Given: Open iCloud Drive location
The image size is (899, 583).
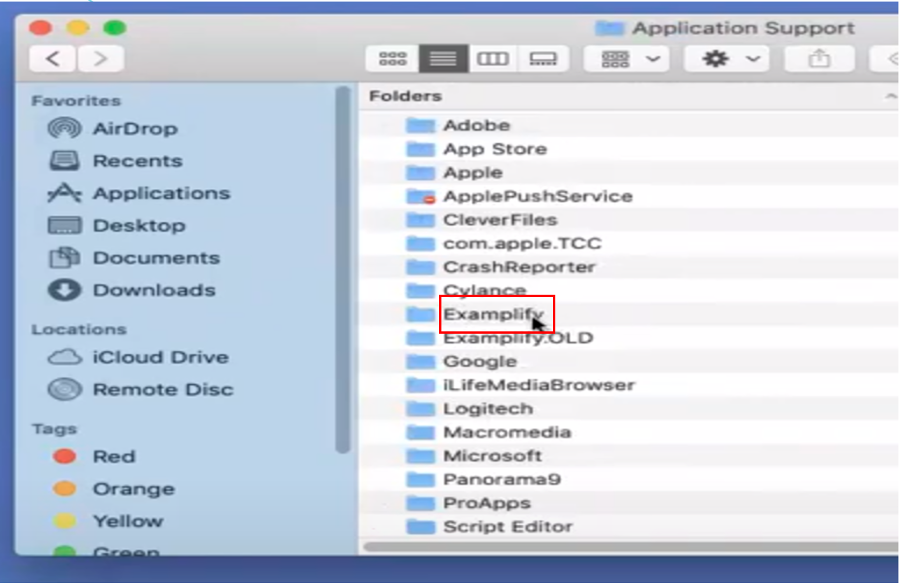Looking at the screenshot, I should tap(138, 357).
